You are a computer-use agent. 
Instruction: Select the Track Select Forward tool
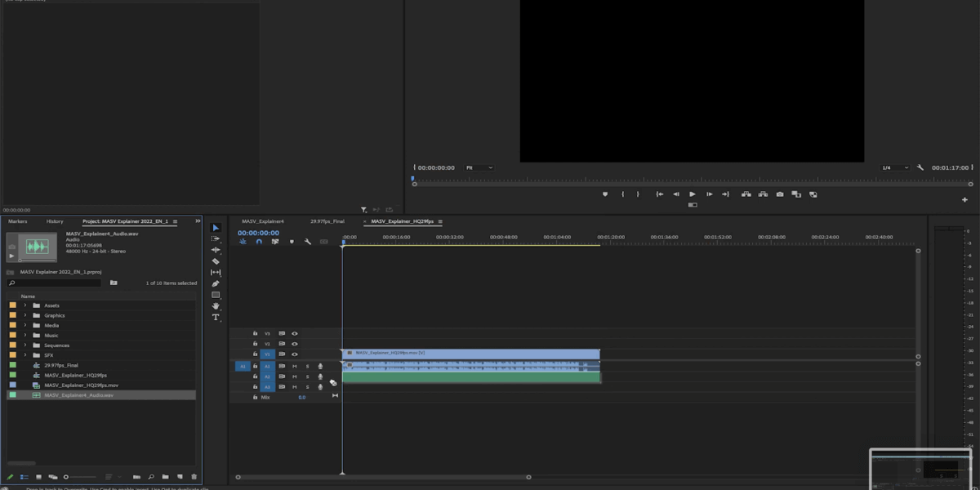click(216, 238)
